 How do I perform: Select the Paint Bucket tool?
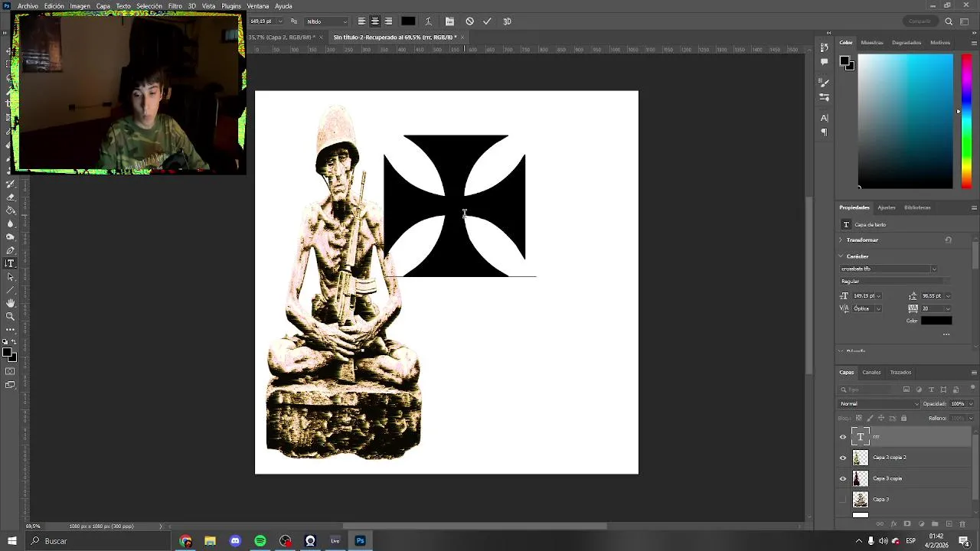coord(11,210)
